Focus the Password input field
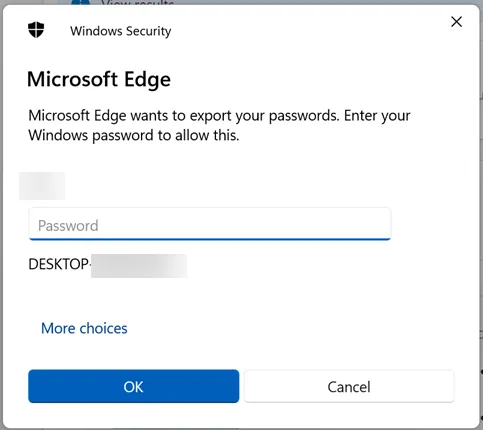Viewport: 483px width, 430px height. click(210, 224)
